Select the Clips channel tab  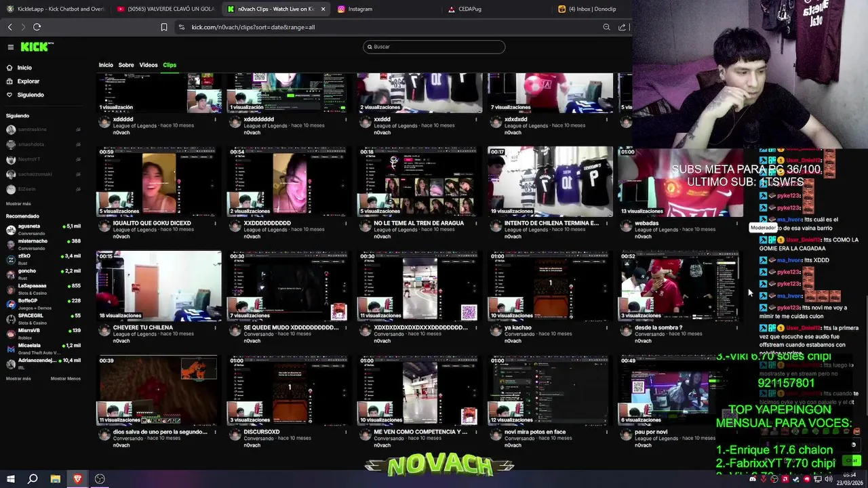170,65
